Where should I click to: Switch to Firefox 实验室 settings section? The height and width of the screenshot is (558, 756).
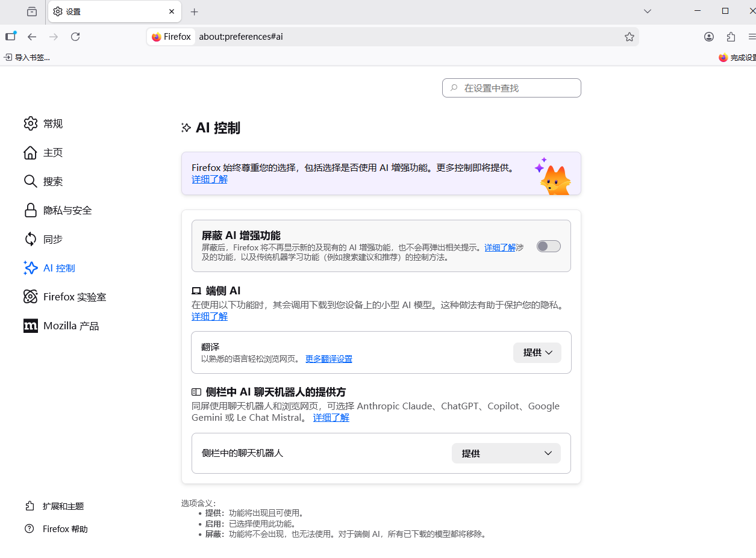[75, 297]
